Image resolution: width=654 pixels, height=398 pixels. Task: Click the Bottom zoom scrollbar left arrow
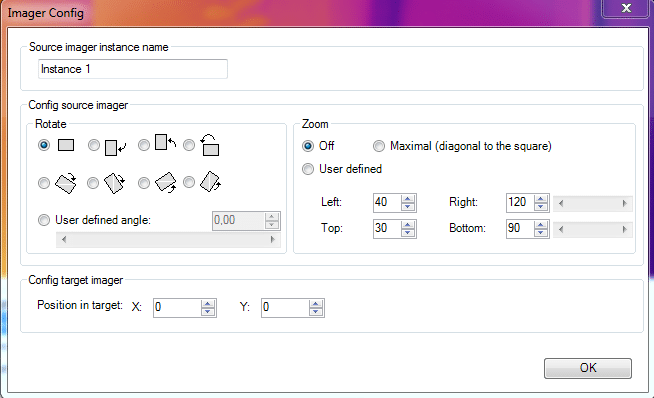pos(561,229)
